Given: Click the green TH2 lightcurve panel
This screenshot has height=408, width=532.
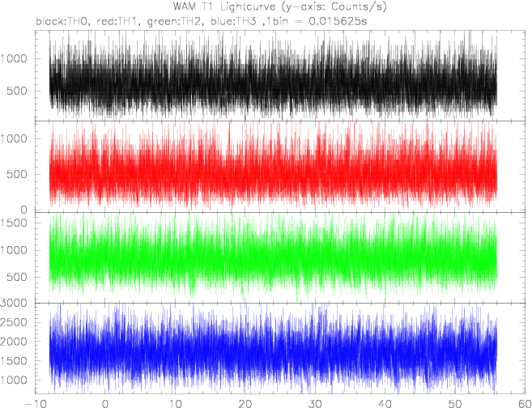Looking at the screenshot, I should (x=281, y=257).
